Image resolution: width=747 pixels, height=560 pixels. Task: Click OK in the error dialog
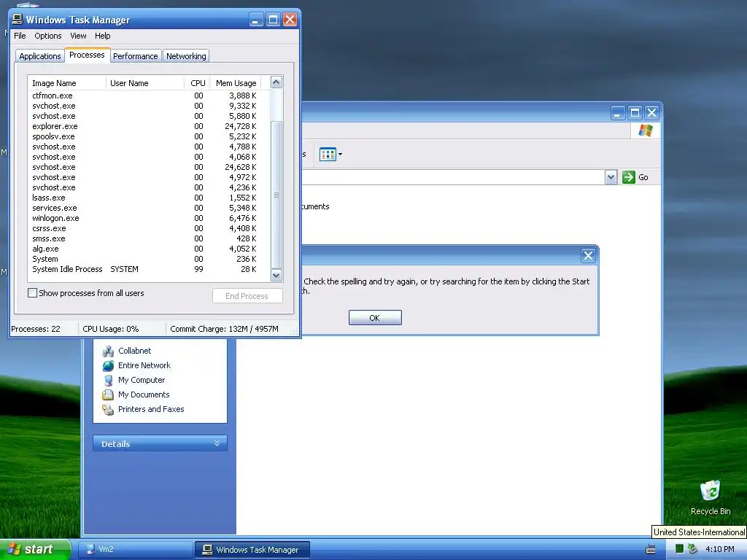pyautogui.click(x=375, y=318)
